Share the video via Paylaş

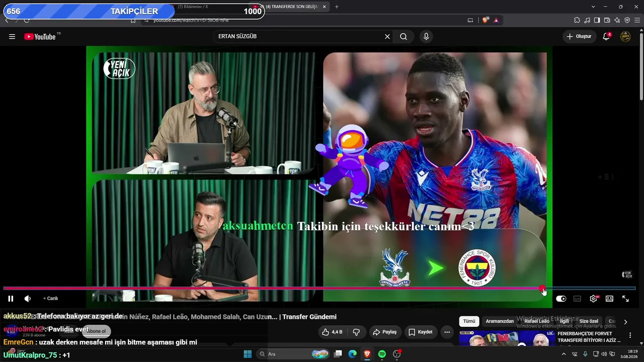[x=385, y=332]
